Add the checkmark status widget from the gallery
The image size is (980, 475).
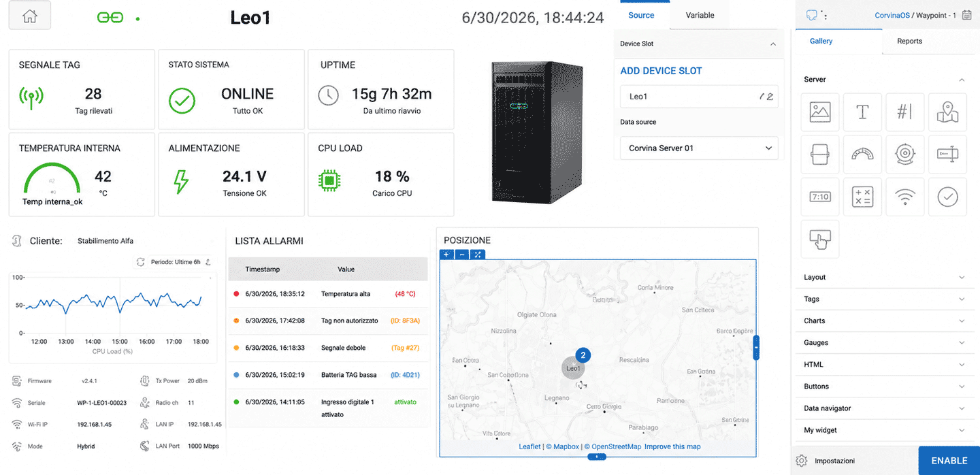[947, 197]
